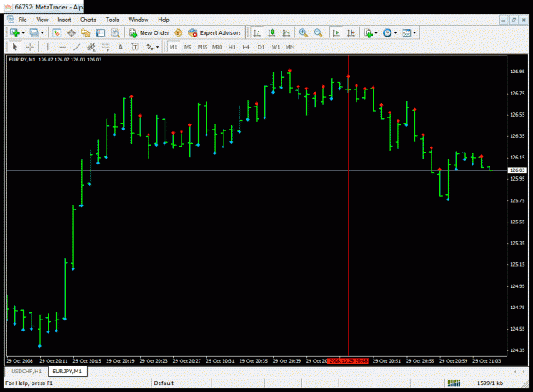This screenshot has height=392, width=533.
Task: Switch chart to Line Chart mode
Action: [x=287, y=33]
